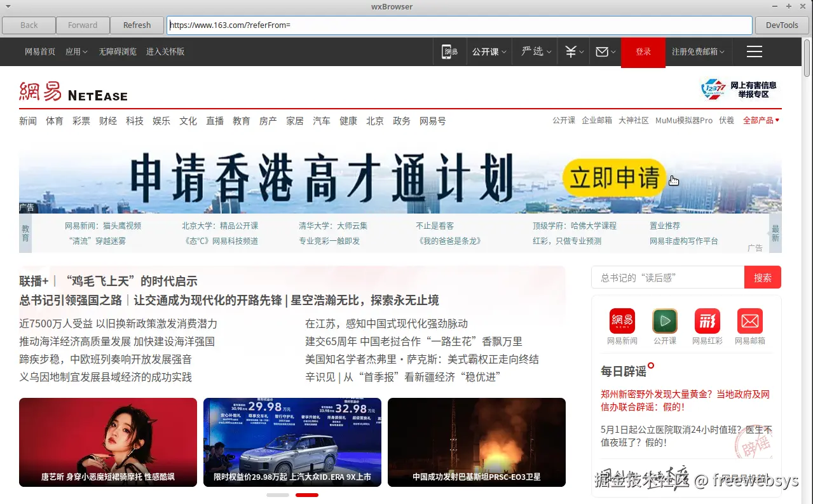813x504 pixels.
Task: Click the search box with 总书记的“读后感”
Action: (667, 277)
